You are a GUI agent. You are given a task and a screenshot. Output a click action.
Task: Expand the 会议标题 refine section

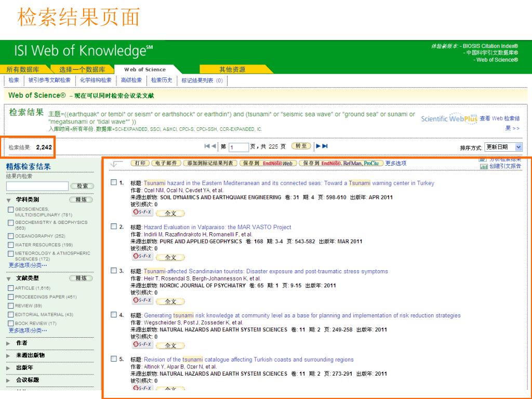pos(8,381)
